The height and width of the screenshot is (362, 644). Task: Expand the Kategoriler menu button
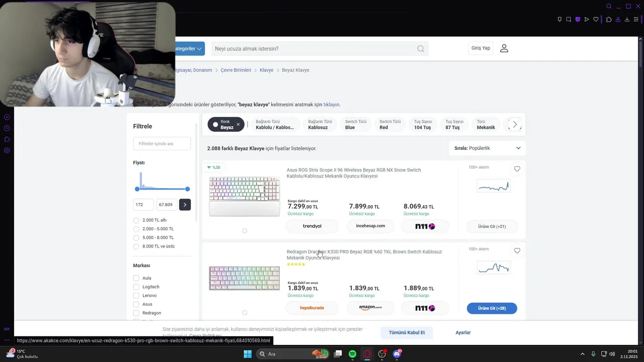coord(190,49)
